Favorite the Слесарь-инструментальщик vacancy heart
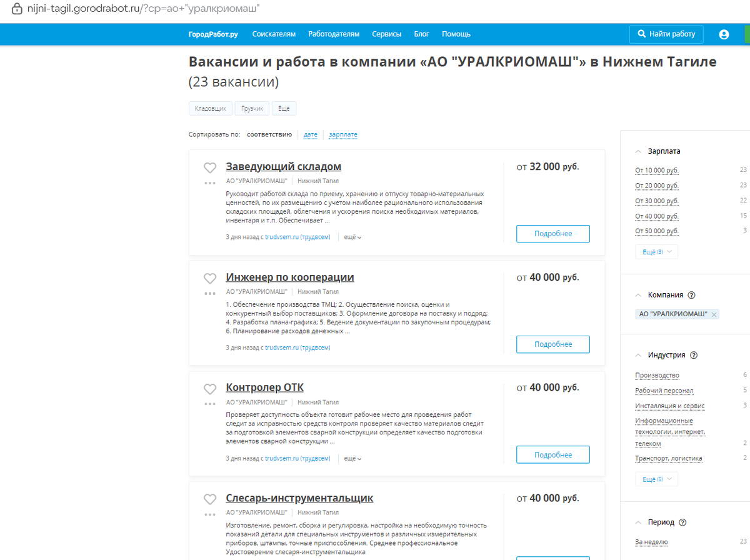750x560 pixels. [x=210, y=499]
